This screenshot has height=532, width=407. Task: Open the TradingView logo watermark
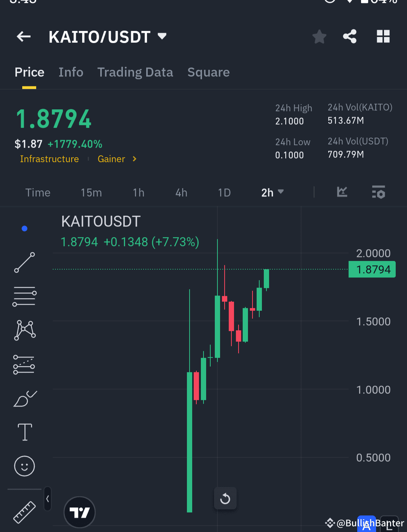click(x=80, y=512)
